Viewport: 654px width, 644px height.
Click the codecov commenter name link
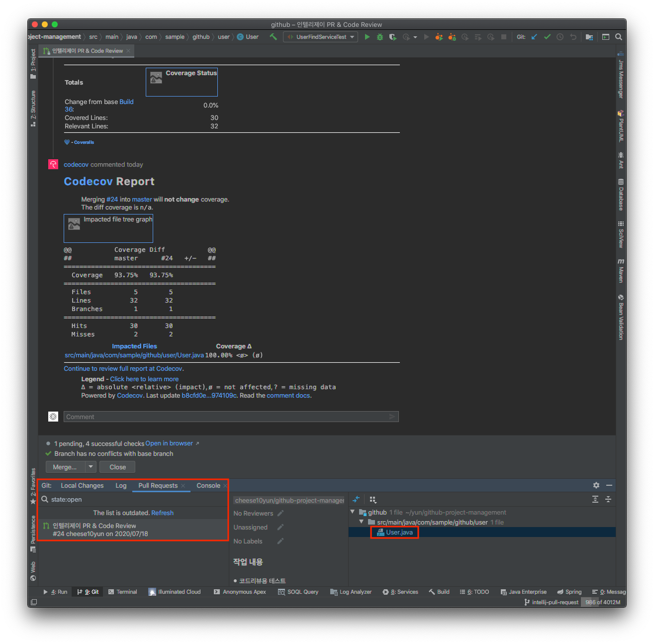coord(76,164)
